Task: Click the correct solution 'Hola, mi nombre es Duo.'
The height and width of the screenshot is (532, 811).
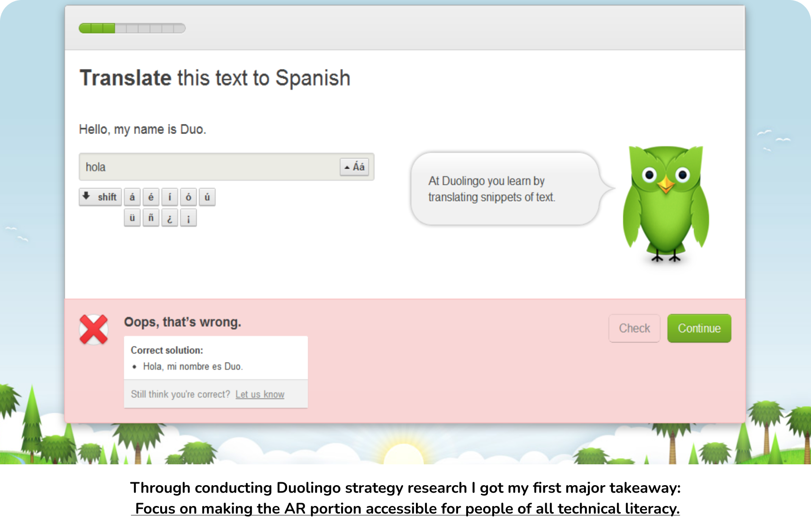Action: pos(193,366)
